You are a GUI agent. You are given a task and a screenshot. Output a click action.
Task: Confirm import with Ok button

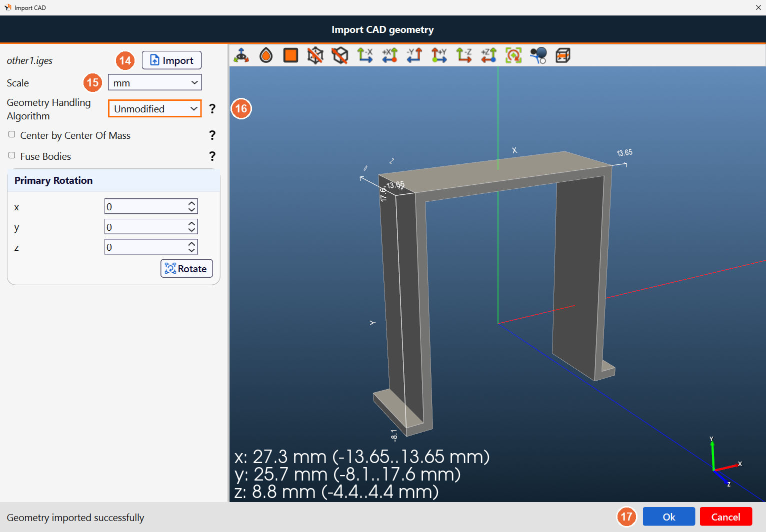[x=669, y=517]
